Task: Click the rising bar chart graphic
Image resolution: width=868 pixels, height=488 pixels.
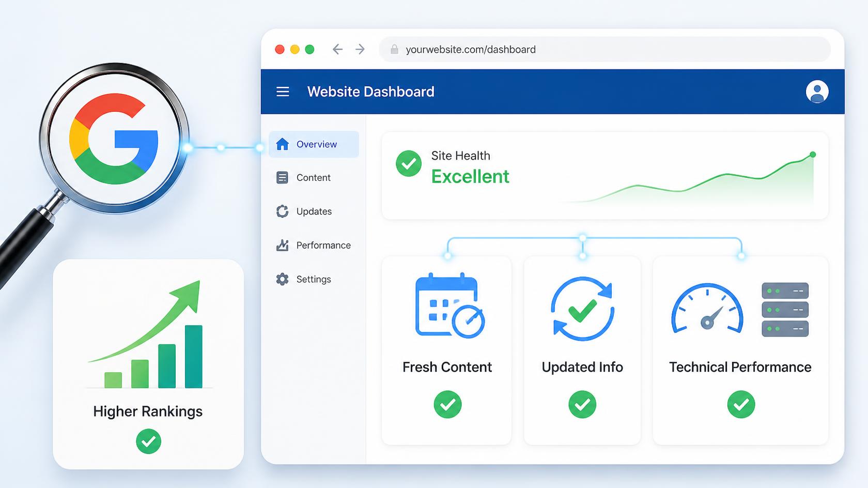Action: [150, 334]
